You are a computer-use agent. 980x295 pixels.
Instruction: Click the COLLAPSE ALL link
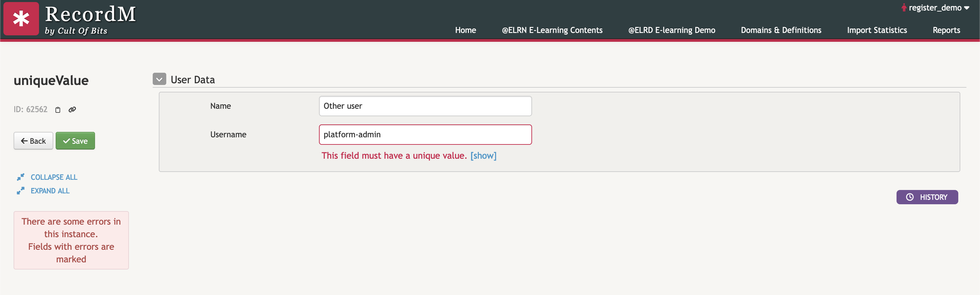[x=54, y=177]
